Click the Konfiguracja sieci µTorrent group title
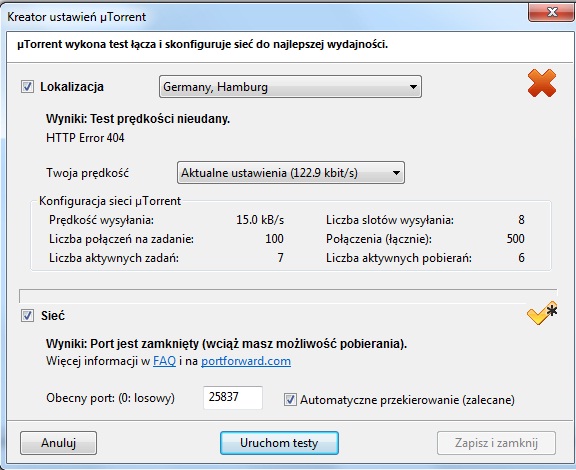Image resolution: width=576 pixels, height=470 pixels. (110, 201)
